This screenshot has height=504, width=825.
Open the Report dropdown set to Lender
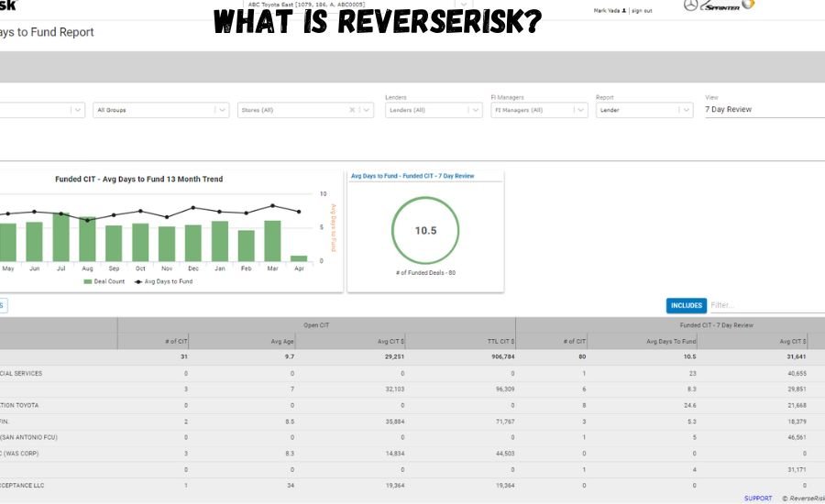[644, 110]
